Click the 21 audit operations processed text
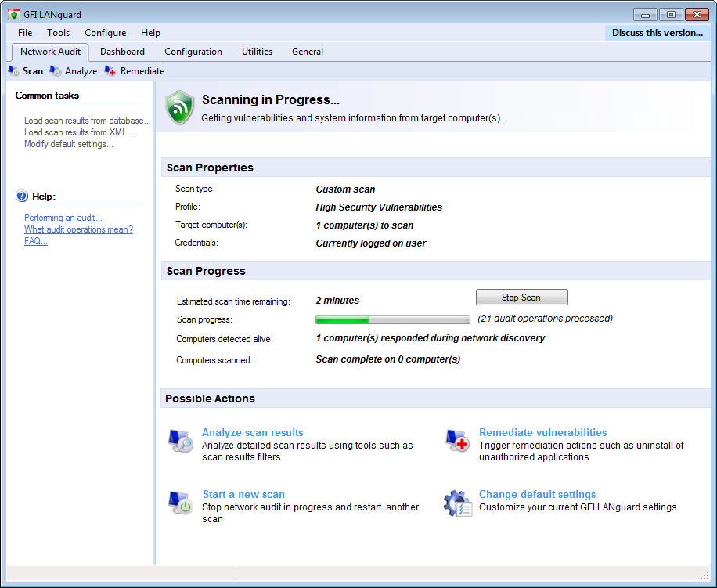The width and height of the screenshot is (717, 588). pyautogui.click(x=545, y=319)
